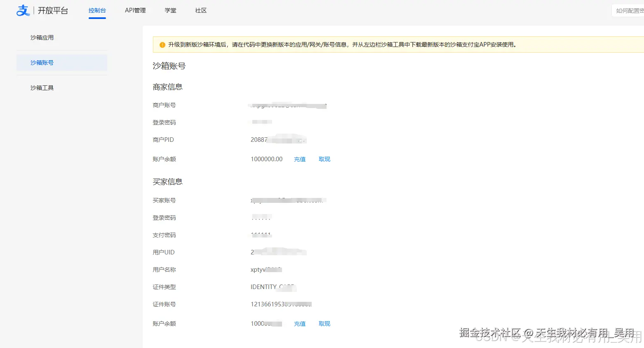Open the API管理 tab
The height and width of the screenshot is (348, 644).
135,10
